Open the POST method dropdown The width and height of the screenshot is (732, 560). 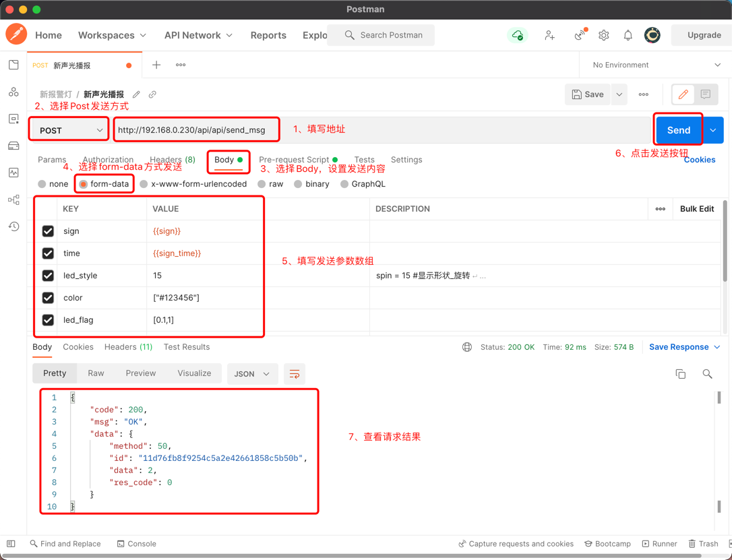coord(69,130)
